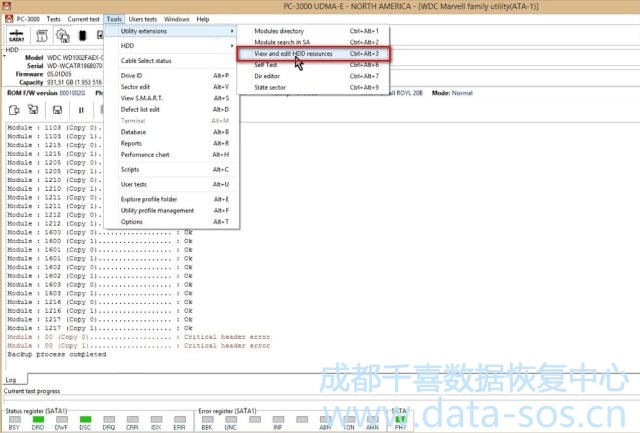Open View S.M.A.R.T. menu entry
This screenshot has height=433, width=640.
141,98
